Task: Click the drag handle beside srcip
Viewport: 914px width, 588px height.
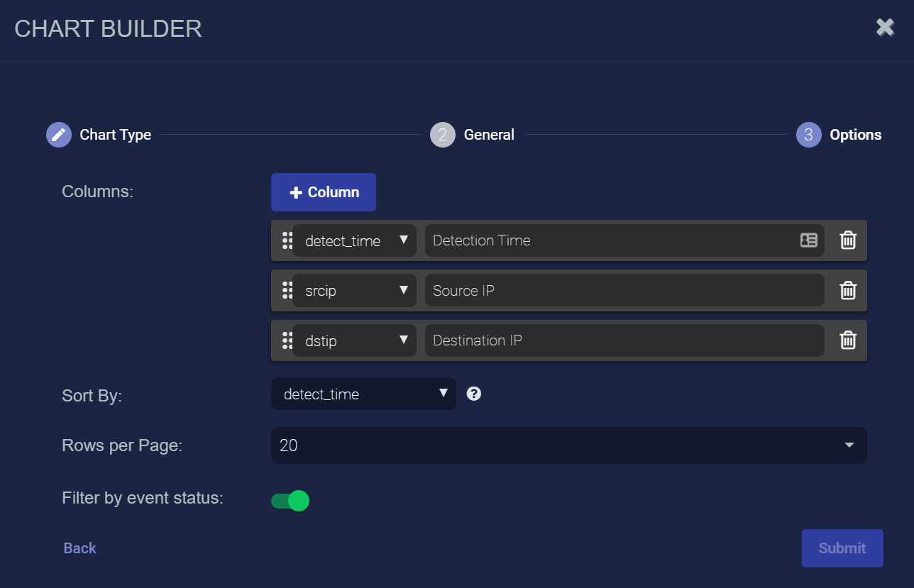Action: pos(287,291)
